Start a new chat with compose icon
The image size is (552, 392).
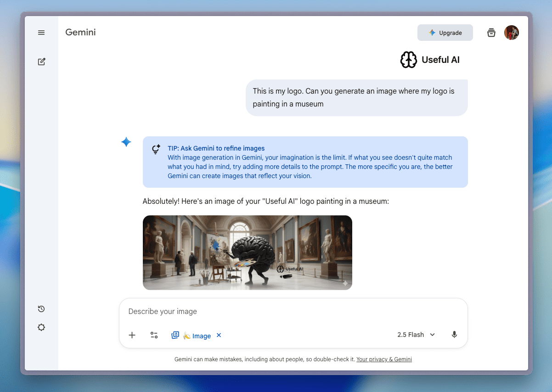point(41,62)
